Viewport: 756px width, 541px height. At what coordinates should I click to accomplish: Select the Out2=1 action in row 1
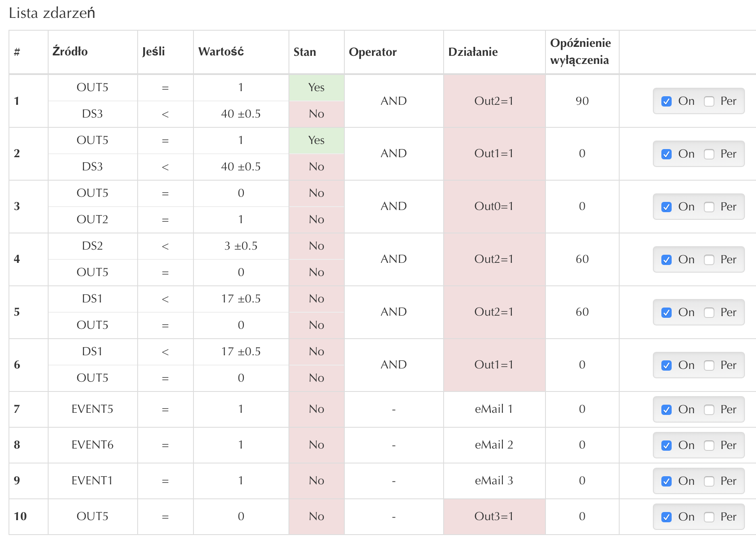point(494,101)
